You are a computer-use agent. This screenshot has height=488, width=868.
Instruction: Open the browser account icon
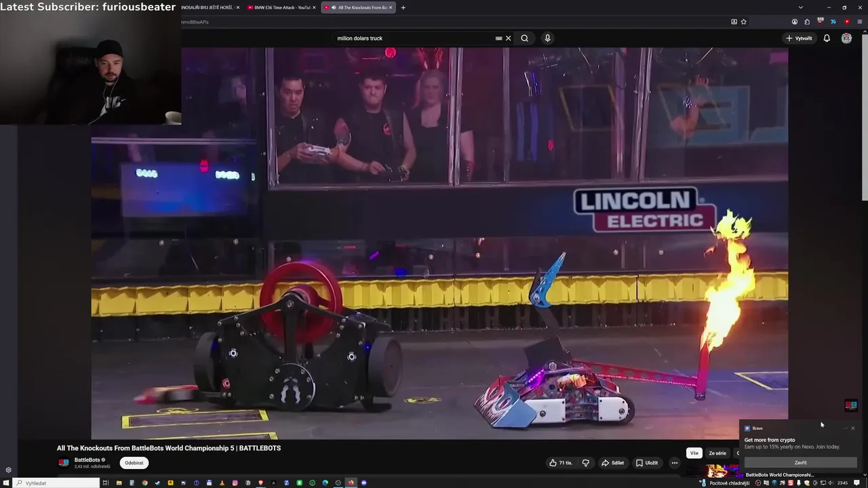pyautogui.click(x=795, y=22)
